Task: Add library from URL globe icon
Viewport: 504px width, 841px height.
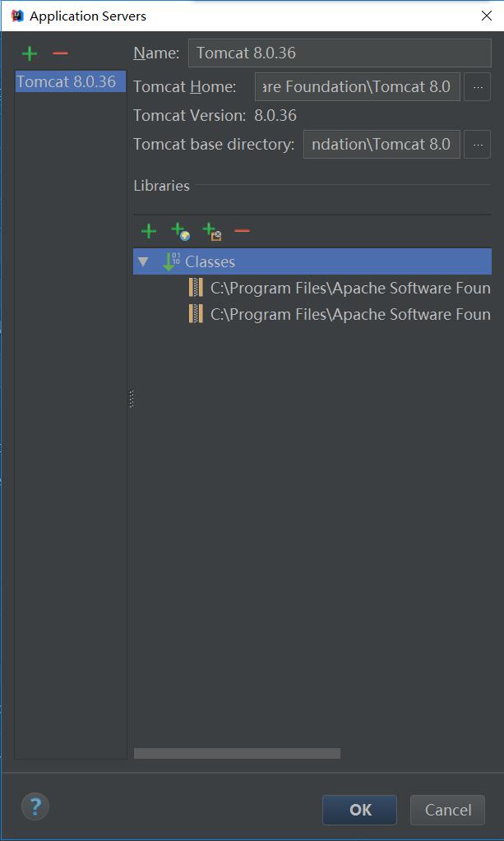Action: 180,232
